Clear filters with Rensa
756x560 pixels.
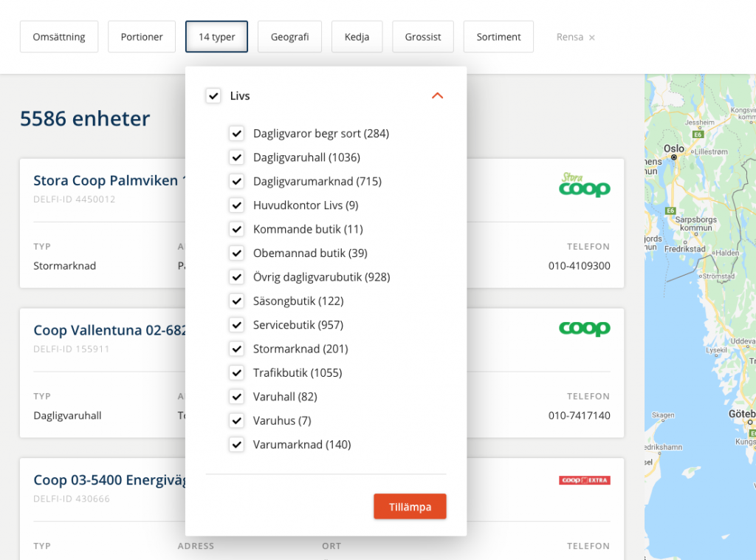575,37
